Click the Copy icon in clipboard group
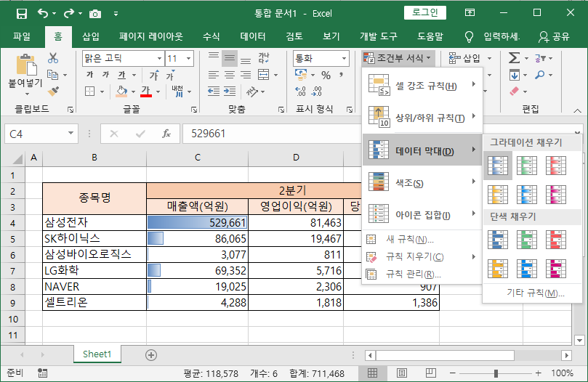Screen dimensions: 588x382 (x=53, y=75)
